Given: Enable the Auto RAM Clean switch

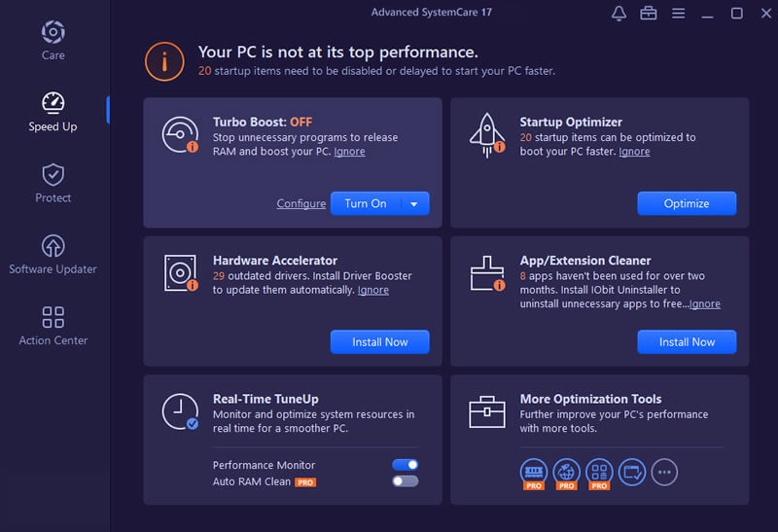Looking at the screenshot, I should click(x=406, y=480).
